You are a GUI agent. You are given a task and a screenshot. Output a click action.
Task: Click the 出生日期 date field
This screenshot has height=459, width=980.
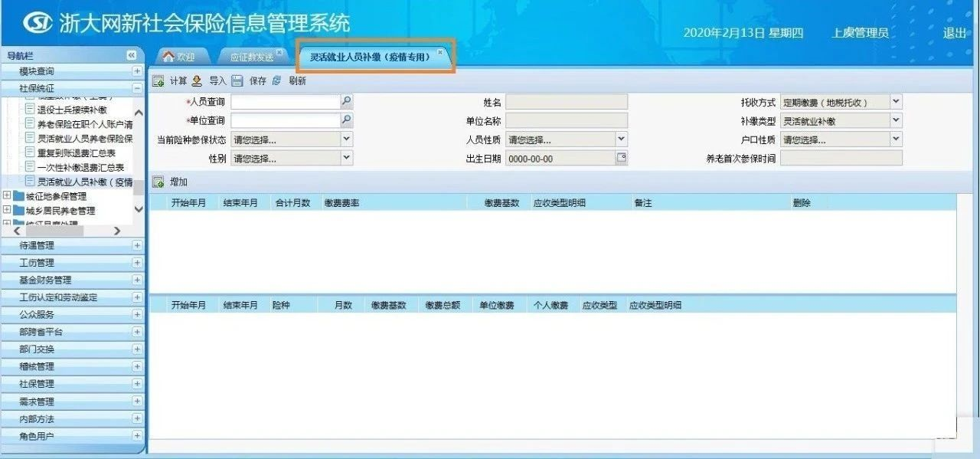[560, 159]
